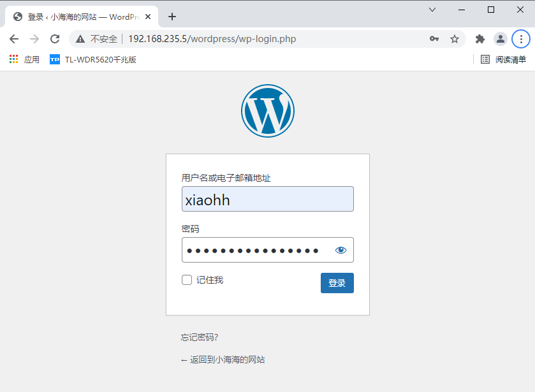Click the WordPress logo
This screenshot has width=535, height=392.
pyautogui.click(x=268, y=111)
